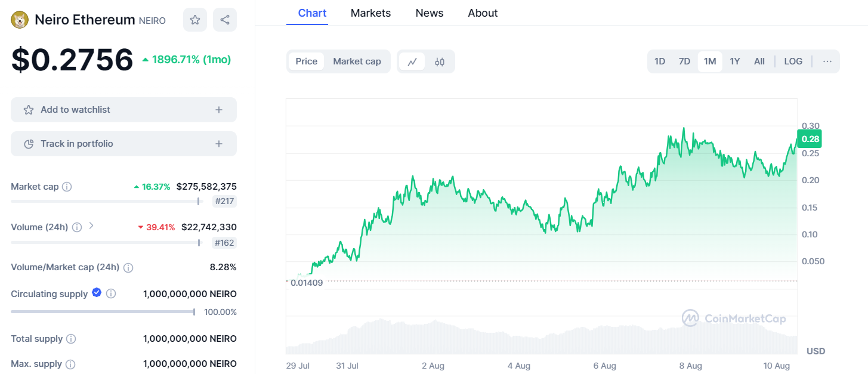Select the Price chart toggle
868x374 pixels.
[x=307, y=61]
